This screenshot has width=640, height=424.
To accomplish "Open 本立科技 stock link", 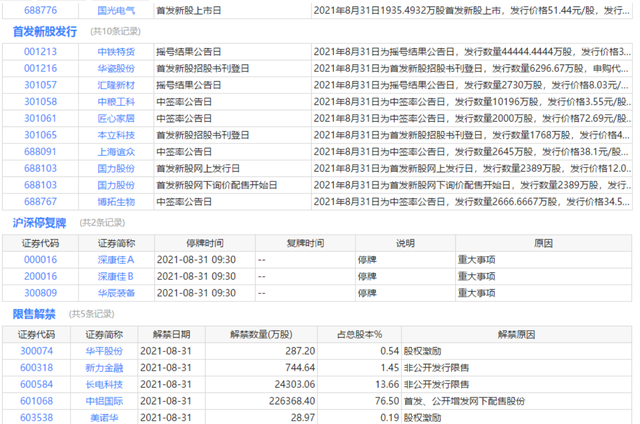I will click(x=116, y=135).
